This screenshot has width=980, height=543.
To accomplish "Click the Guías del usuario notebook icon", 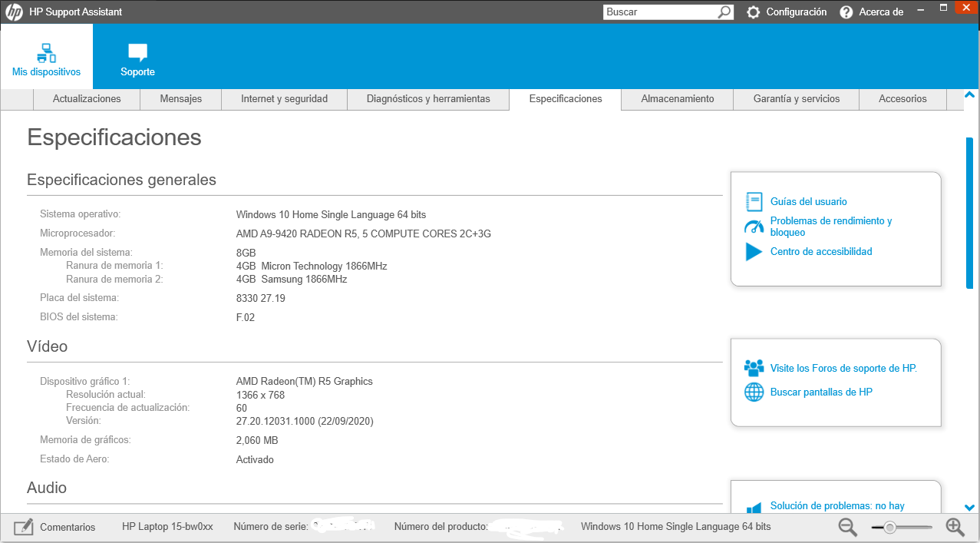I will 754,202.
